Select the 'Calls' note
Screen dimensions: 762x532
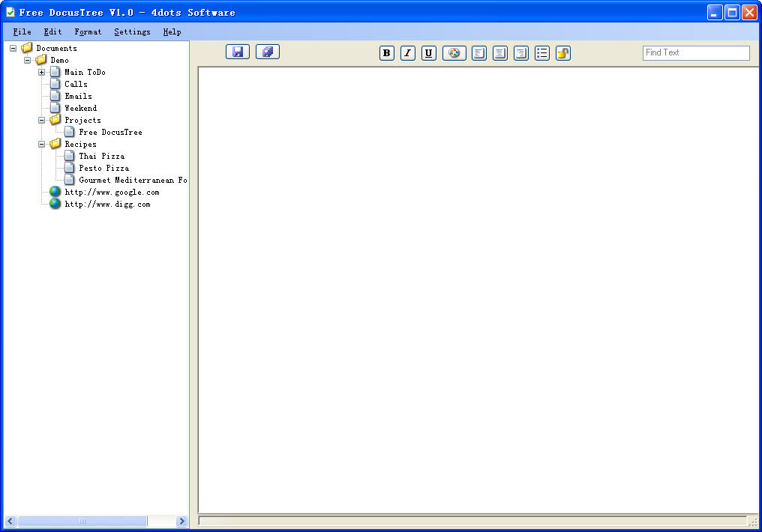point(76,84)
